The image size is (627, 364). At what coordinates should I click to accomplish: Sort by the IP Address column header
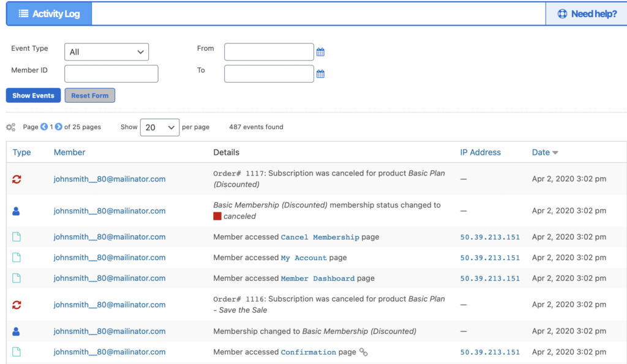[x=480, y=152]
